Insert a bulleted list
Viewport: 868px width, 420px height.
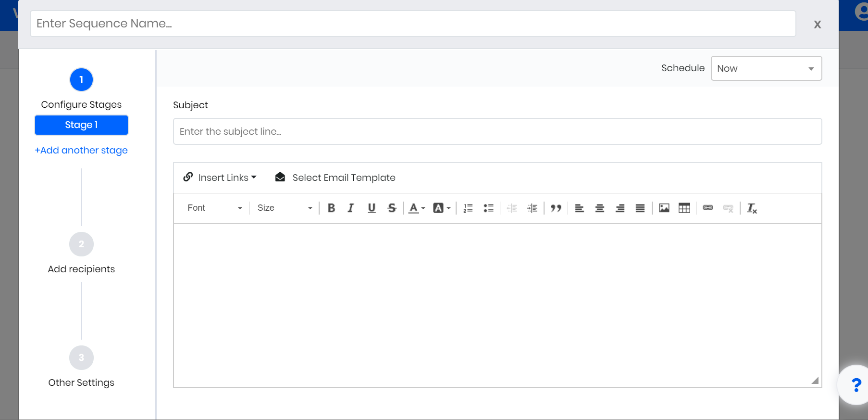tap(488, 208)
